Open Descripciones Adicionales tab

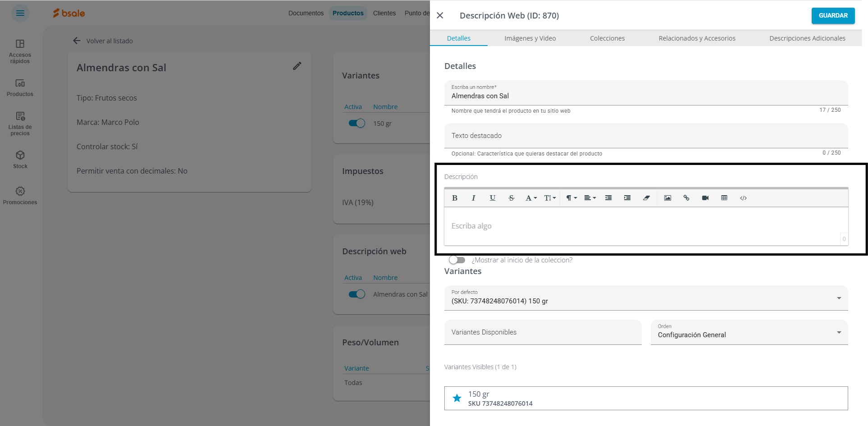[x=807, y=38]
